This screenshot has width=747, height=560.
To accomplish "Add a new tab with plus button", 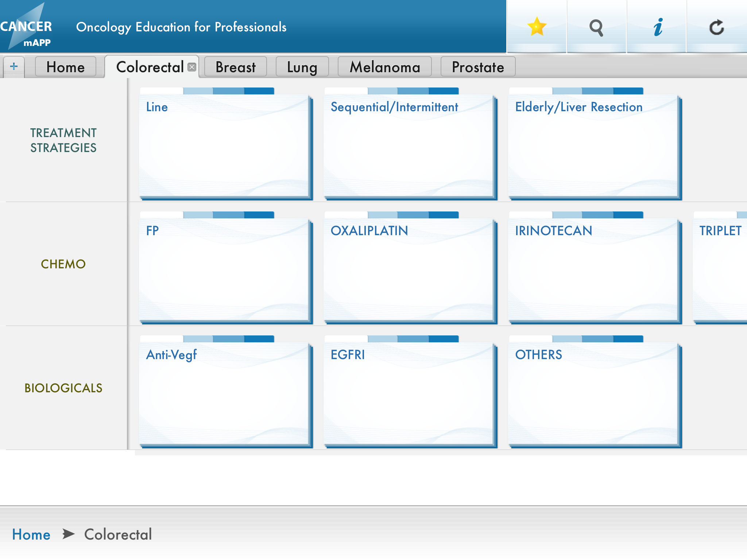I will click(x=14, y=67).
